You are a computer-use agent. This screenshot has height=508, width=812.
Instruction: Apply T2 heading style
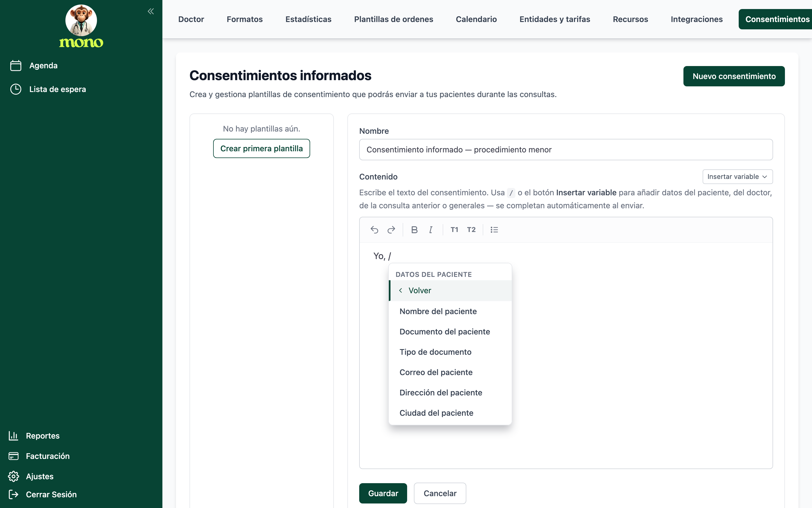471,230
